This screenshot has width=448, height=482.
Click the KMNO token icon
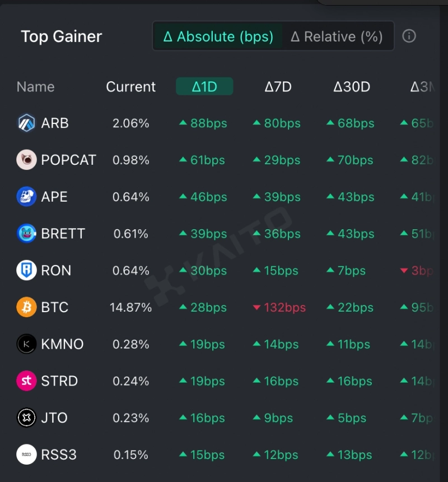tap(26, 344)
